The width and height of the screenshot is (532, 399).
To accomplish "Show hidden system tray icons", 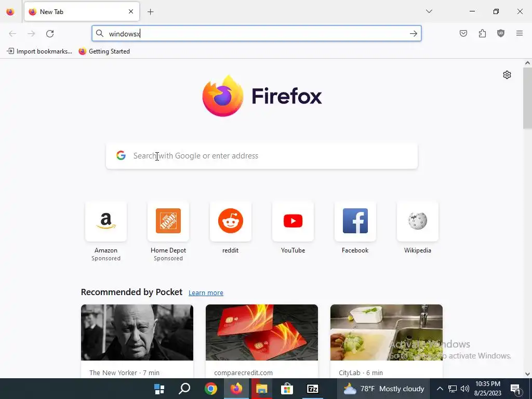I will [440, 389].
